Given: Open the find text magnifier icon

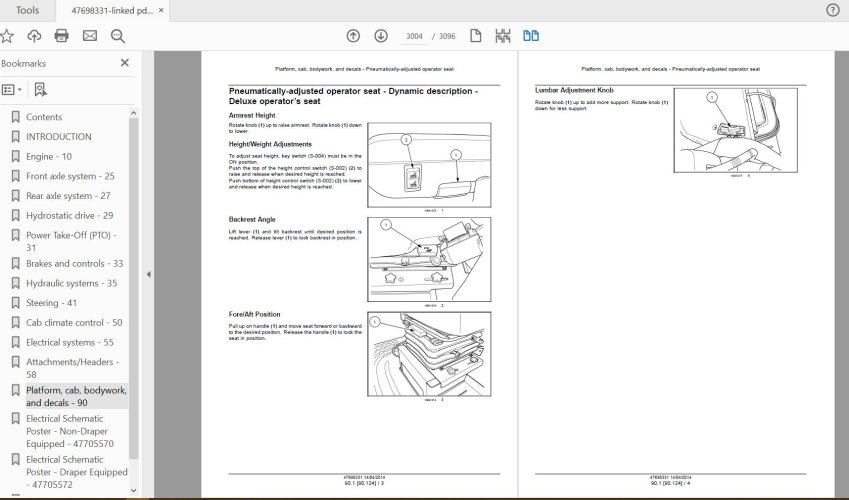Looking at the screenshot, I should [x=117, y=36].
